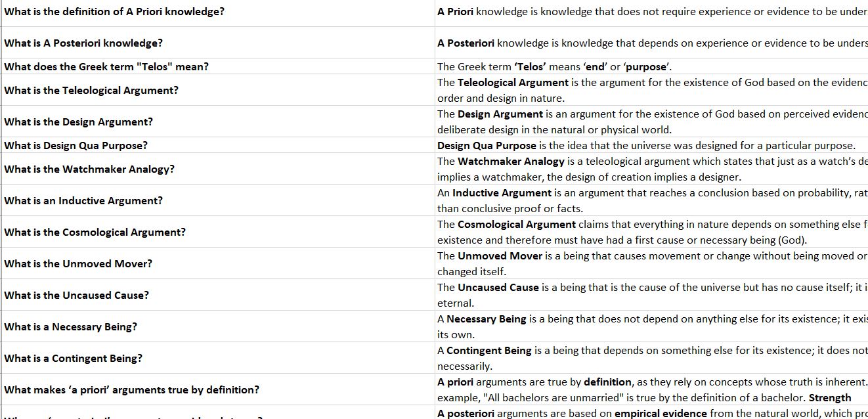Select the "What is the Cosmological Argument?" cell
The width and height of the screenshot is (868, 419).
tap(95, 232)
